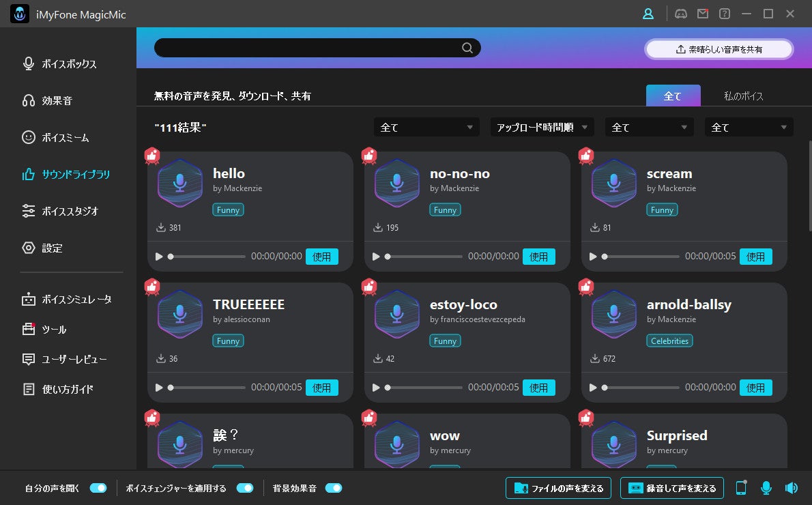The height and width of the screenshot is (505, 812).
Task: Play the TRUEEEEEE sound
Action: (159, 388)
